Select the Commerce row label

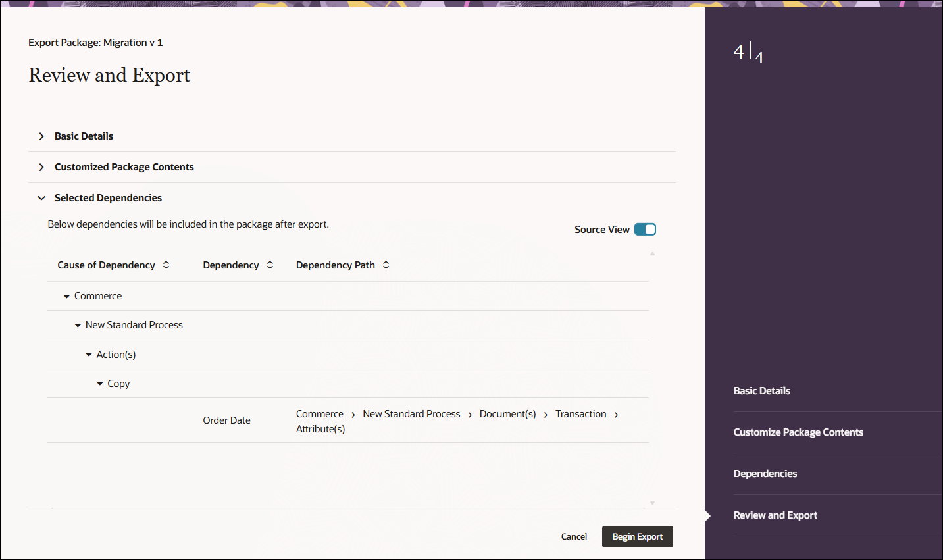click(x=98, y=297)
